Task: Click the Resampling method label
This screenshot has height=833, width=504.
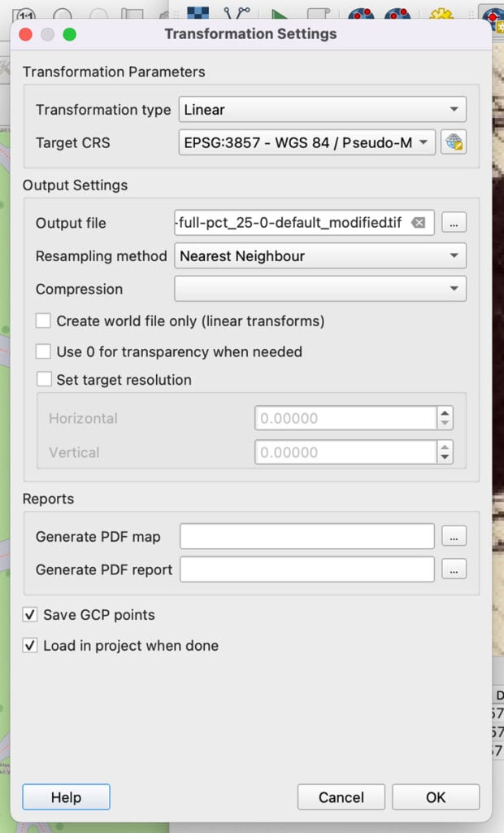Action: [101, 256]
